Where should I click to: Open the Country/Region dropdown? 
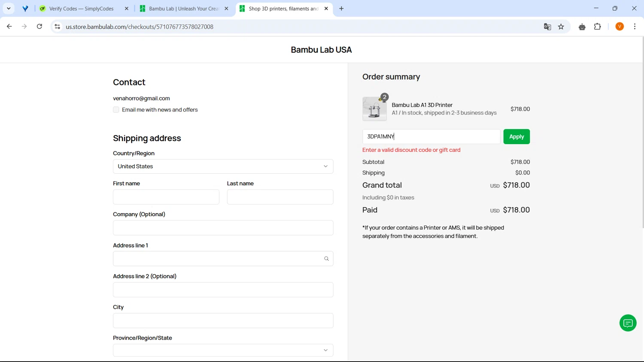pyautogui.click(x=223, y=166)
